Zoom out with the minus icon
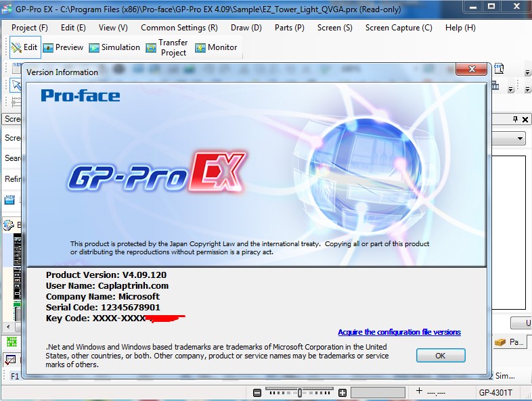Image resolution: width=532 pixels, height=401 pixels. (x=257, y=392)
